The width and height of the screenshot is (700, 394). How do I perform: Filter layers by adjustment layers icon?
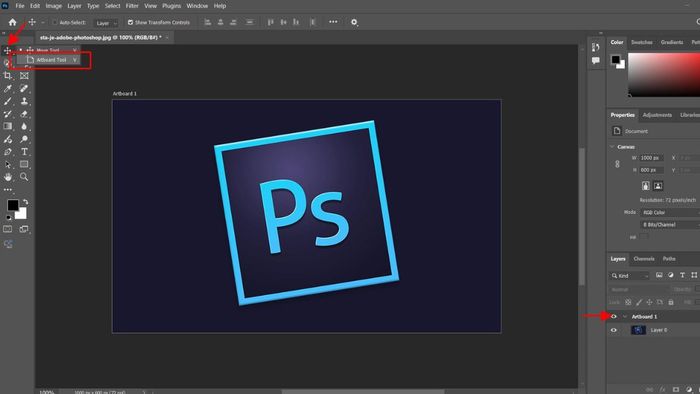(671, 275)
